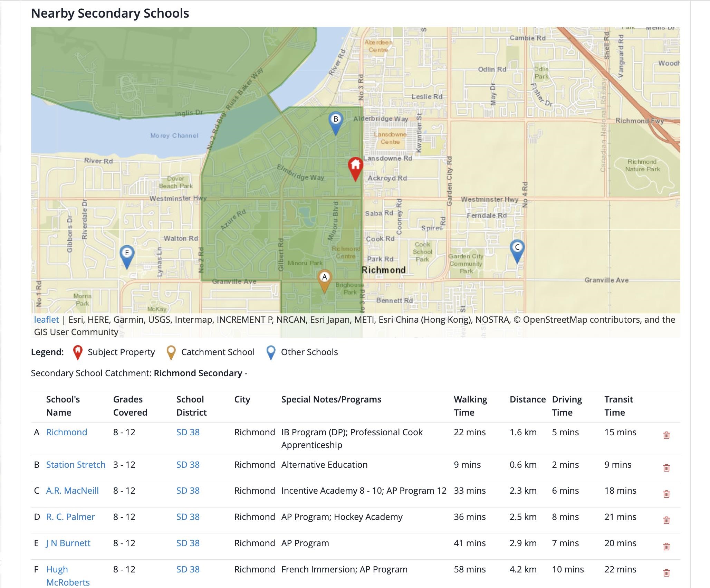
Task: Remove Station Stretch row using trash icon
Action: coord(666,468)
